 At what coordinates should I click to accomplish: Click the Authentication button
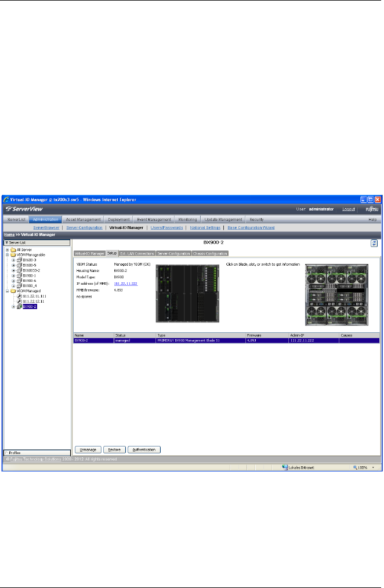pyautogui.click(x=144, y=449)
